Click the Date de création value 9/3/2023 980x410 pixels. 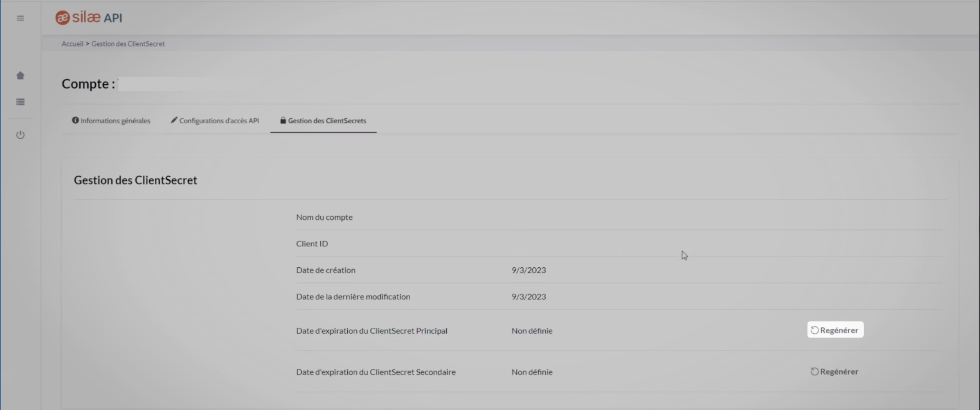pos(528,270)
